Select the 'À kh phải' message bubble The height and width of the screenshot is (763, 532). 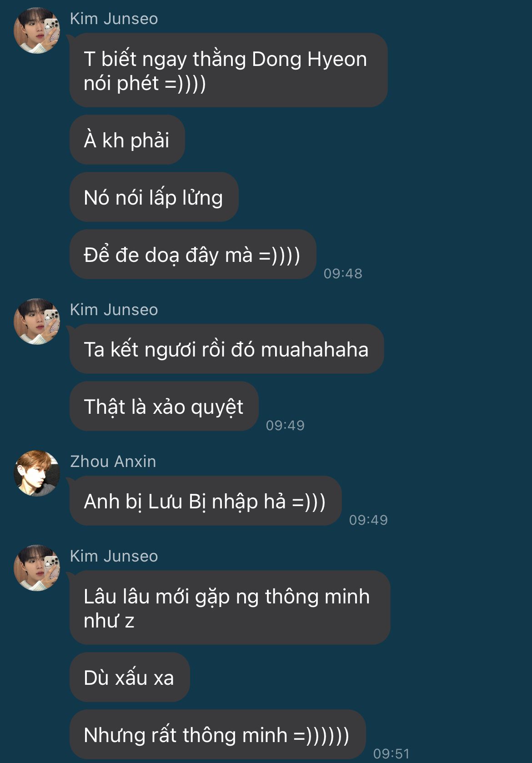click(x=127, y=140)
